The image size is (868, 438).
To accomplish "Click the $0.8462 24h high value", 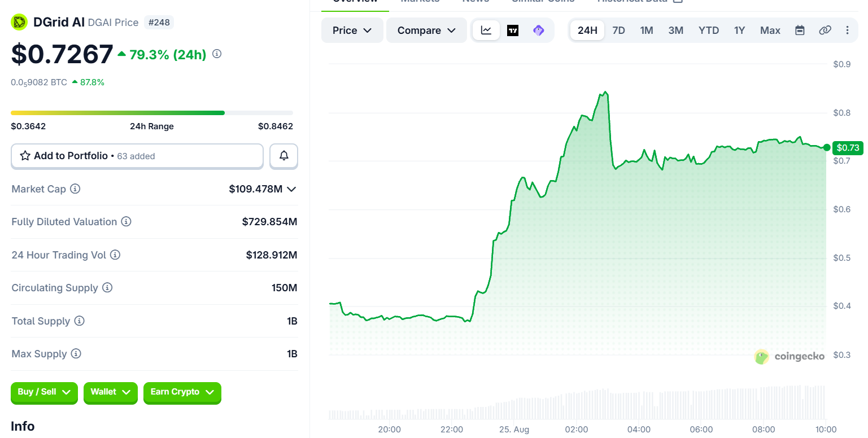I will click(x=276, y=126).
